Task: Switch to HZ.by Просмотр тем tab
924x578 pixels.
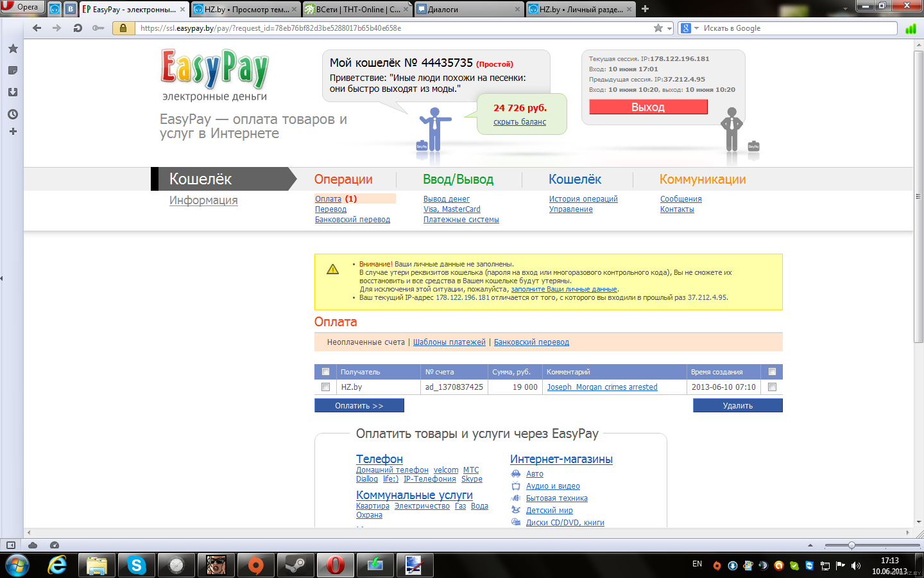Action: [x=246, y=9]
